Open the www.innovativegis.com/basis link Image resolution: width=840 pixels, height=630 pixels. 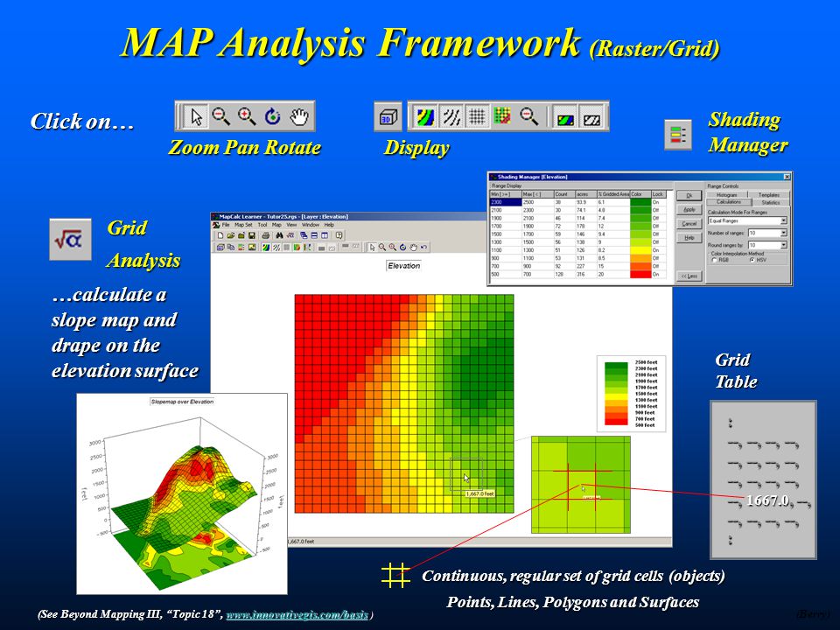pos(297,614)
